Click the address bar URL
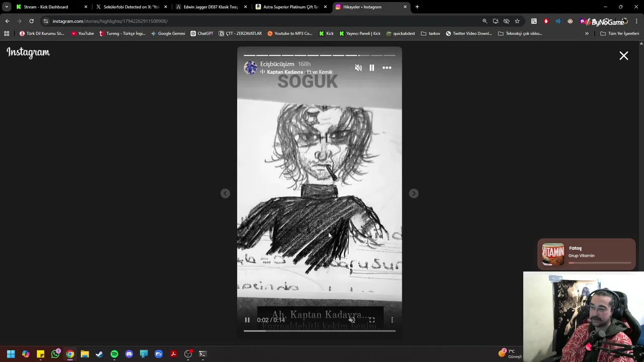This screenshot has height=362, width=644. coord(110,21)
